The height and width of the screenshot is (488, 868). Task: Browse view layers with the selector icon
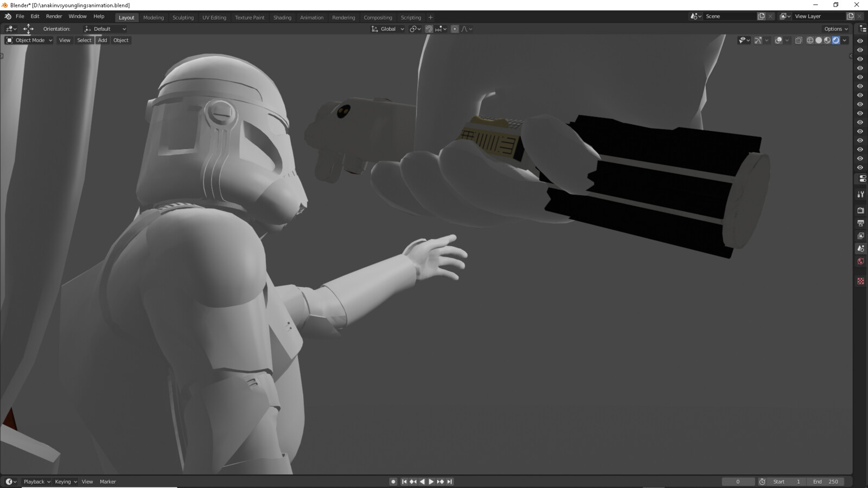[785, 16]
